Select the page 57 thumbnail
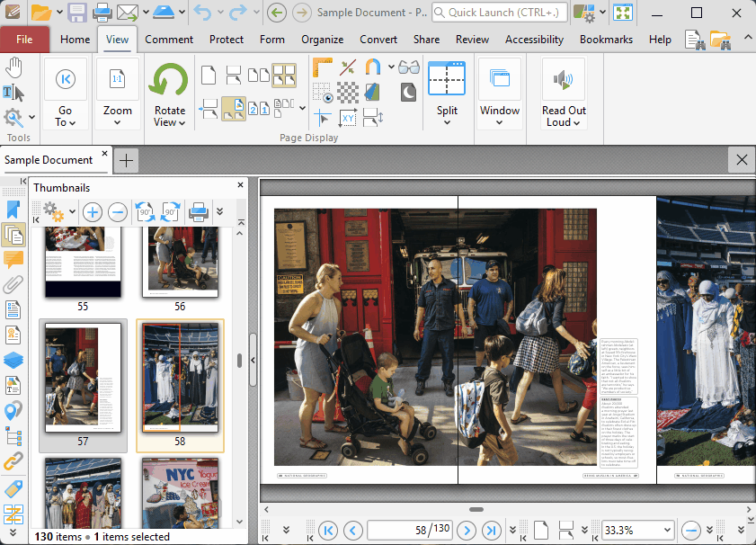The height and width of the screenshot is (545, 756). click(x=83, y=380)
